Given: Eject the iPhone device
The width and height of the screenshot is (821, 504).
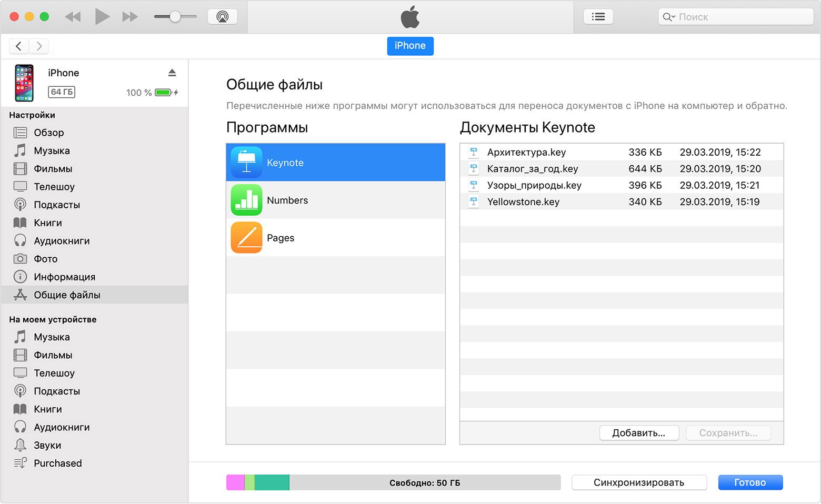Looking at the screenshot, I should 172,73.
